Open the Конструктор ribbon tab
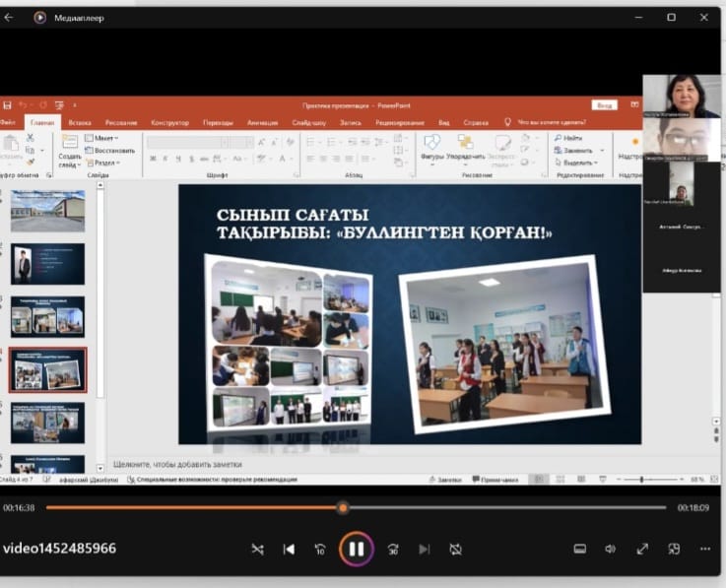The width and height of the screenshot is (726, 588). 169,122
